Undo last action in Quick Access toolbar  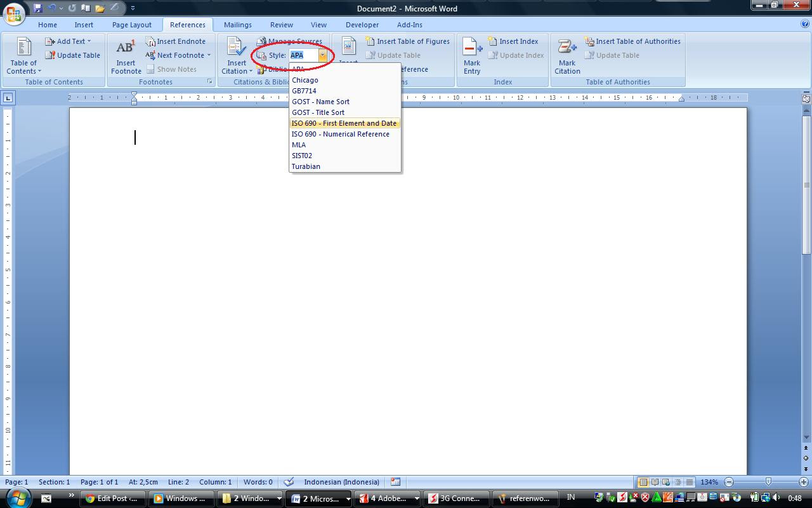click(52, 8)
